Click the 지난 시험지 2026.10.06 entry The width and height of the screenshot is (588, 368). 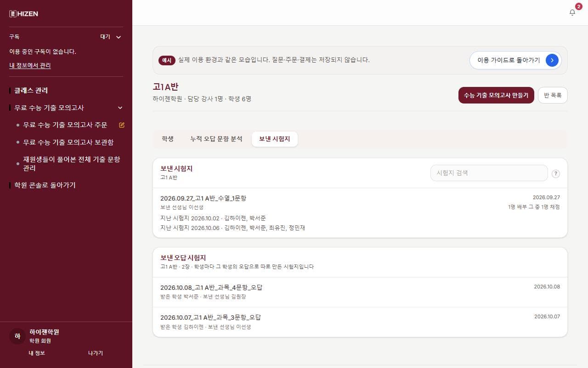[x=232, y=228]
